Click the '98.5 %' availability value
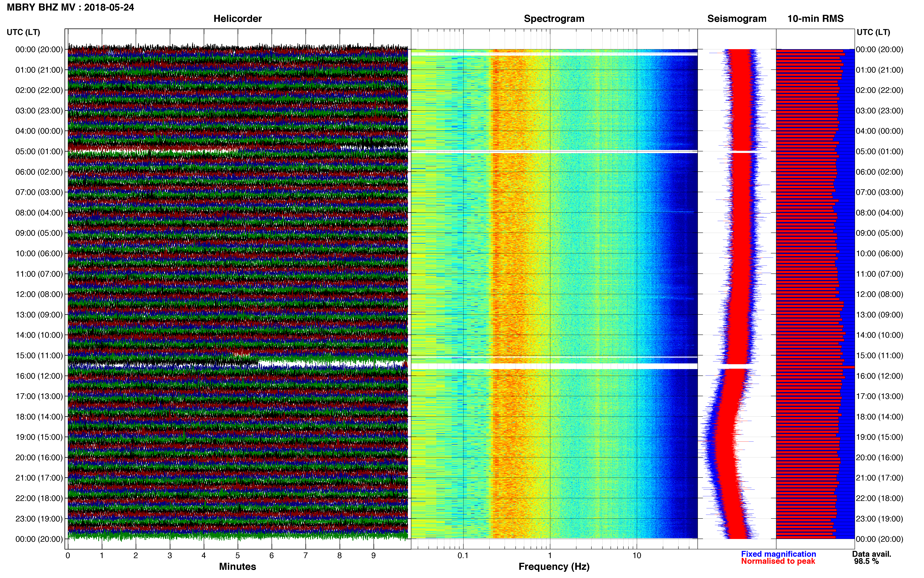The width and height of the screenshot is (924, 578). [867, 561]
